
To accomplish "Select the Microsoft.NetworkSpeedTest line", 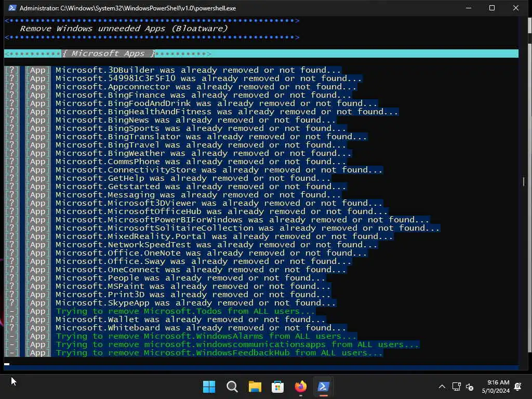I will [216, 245].
